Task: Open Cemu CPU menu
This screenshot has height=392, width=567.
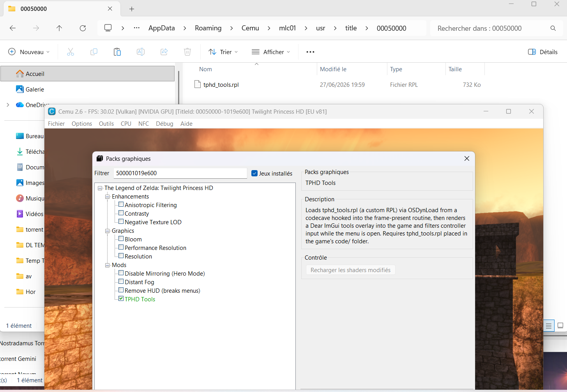Action: [126, 123]
